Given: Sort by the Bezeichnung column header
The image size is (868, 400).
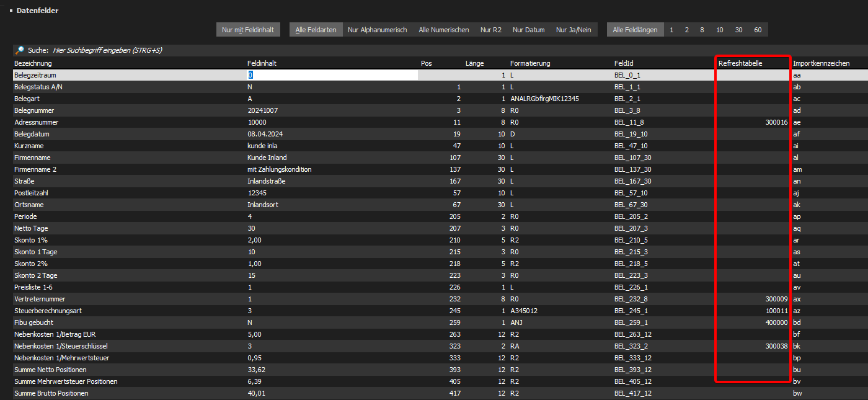Looking at the screenshot, I should click(x=33, y=63).
